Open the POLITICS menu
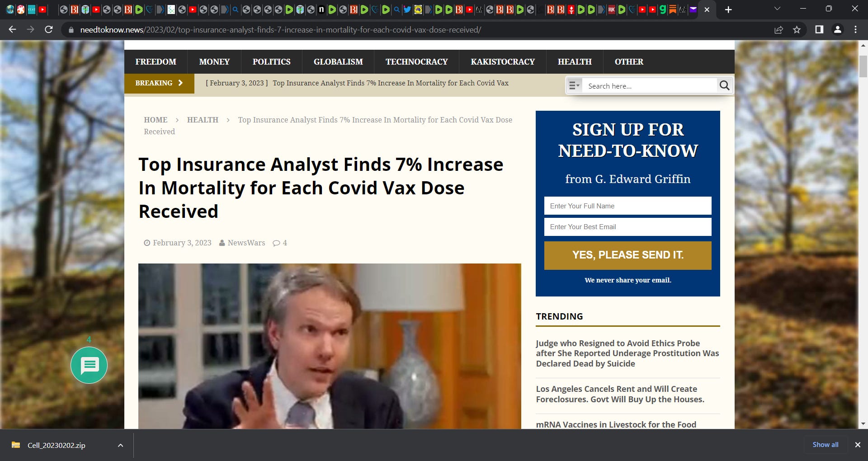 [272, 62]
